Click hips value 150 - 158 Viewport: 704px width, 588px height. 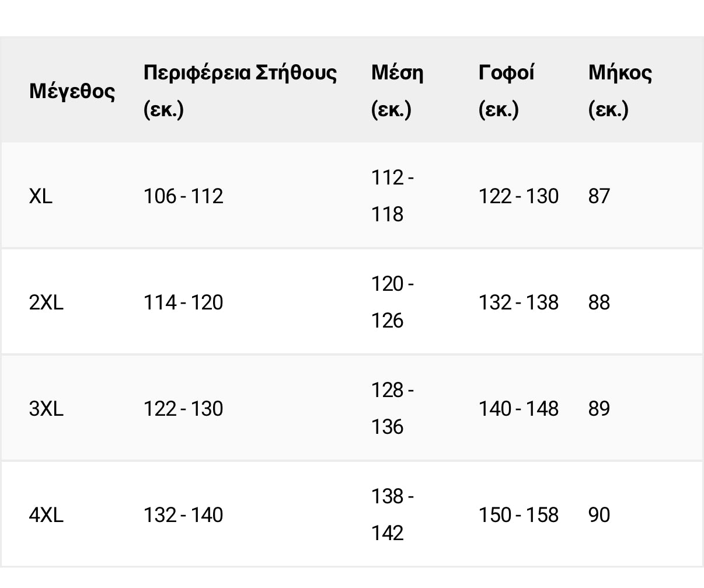point(518,515)
